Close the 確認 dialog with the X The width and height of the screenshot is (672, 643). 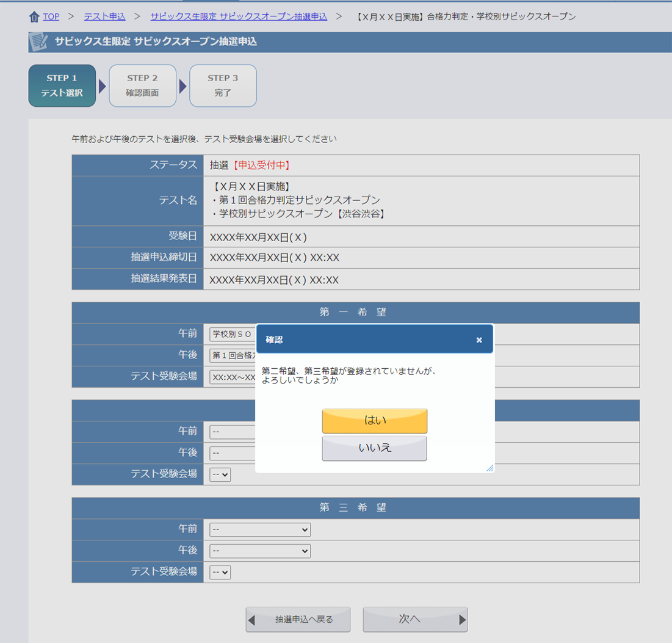479,340
